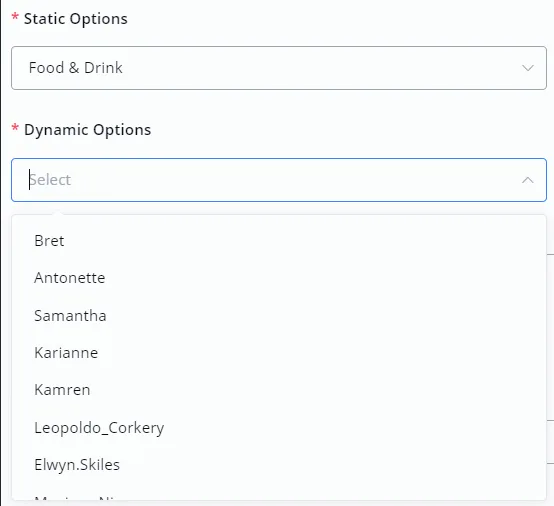
Task: Click the Static Options field label
Action: tap(76, 19)
